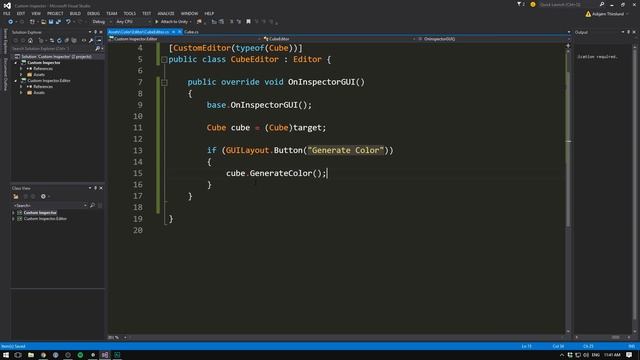Close the CubeEditor.cs document tab
The height and width of the screenshot is (360, 640).
[180, 32]
